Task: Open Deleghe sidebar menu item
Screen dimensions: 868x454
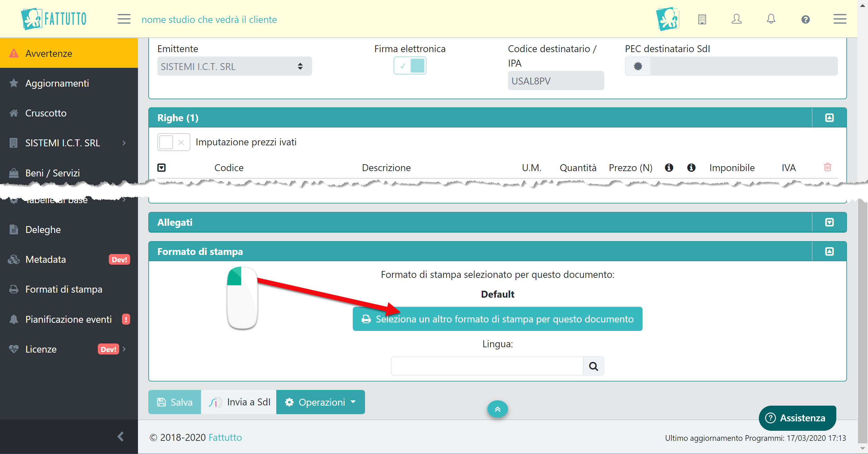Action: pyautogui.click(x=43, y=230)
